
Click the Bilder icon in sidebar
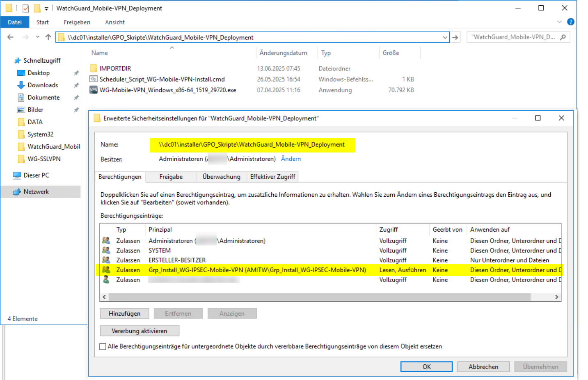click(21, 110)
